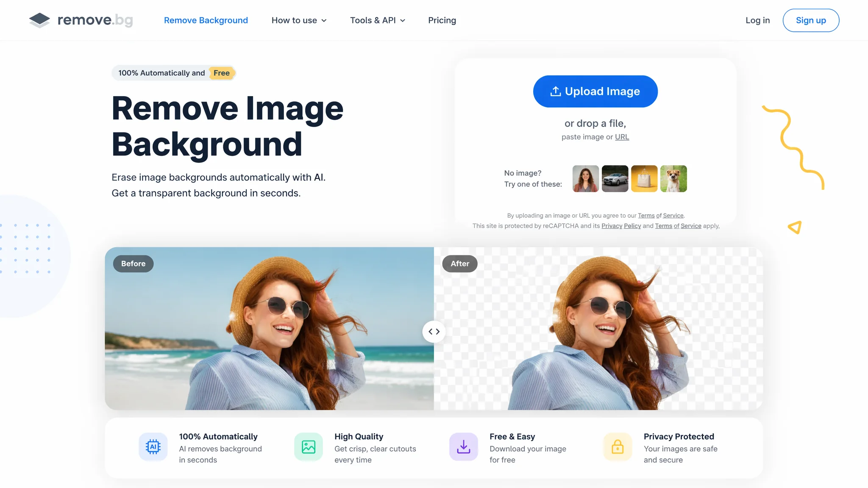
Task: Go to the Pricing page
Action: coord(442,20)
